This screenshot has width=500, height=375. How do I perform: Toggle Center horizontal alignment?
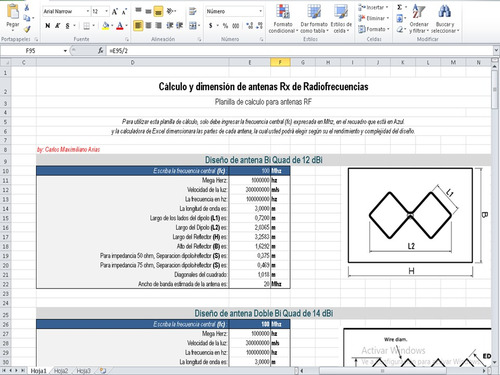[x=148, y=25]
